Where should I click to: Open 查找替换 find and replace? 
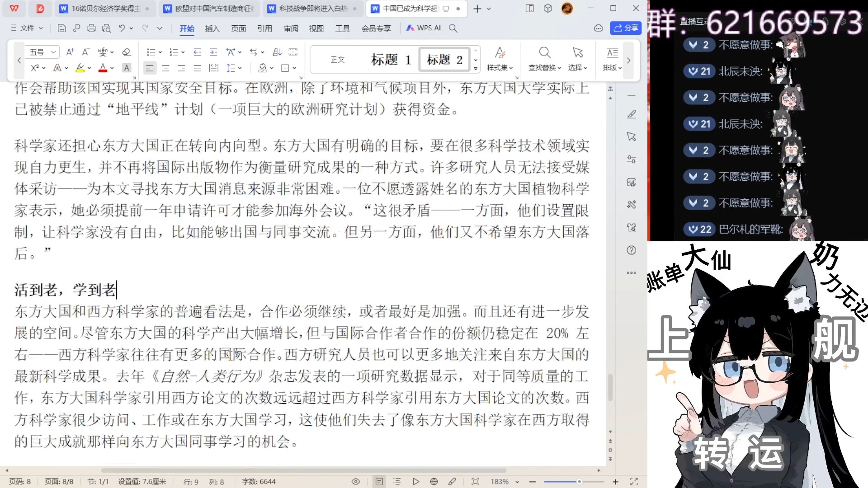coord(544,59)
